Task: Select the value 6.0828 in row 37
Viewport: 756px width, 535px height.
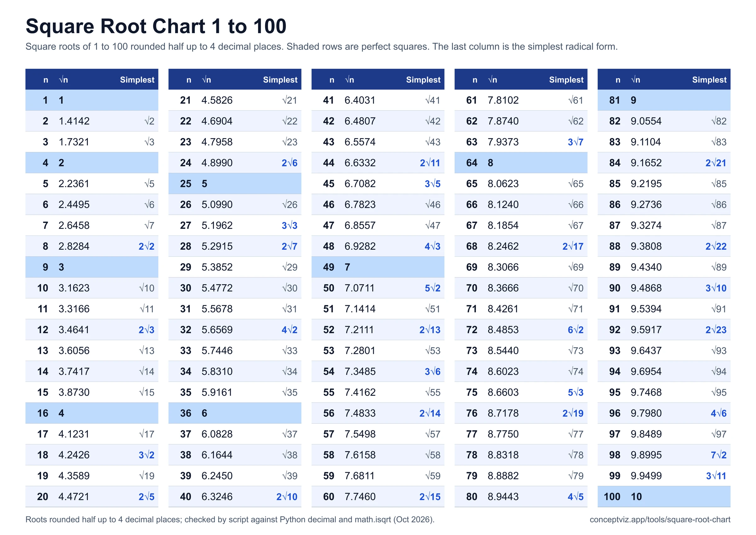Action: (x=217, y=434)
